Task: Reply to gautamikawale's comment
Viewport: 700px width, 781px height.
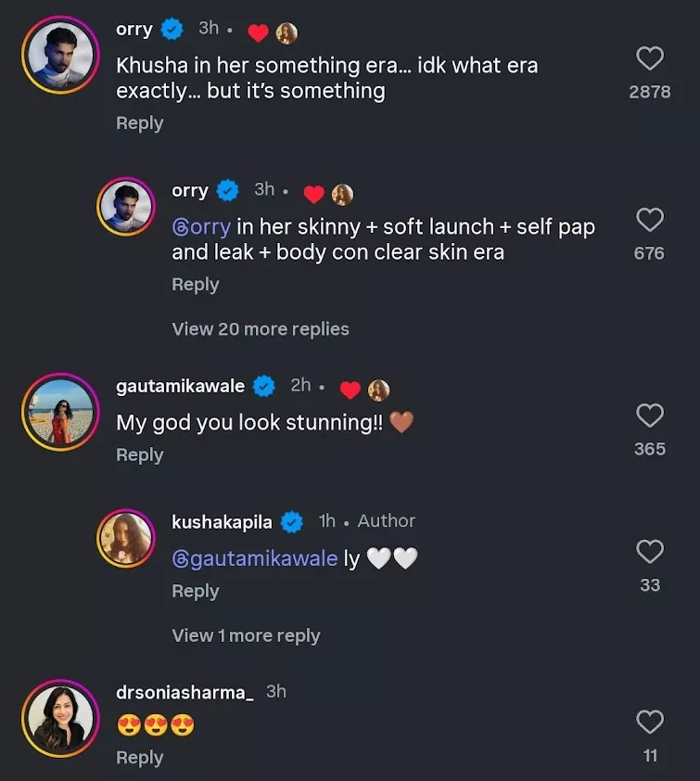Action: click(139, 455)
